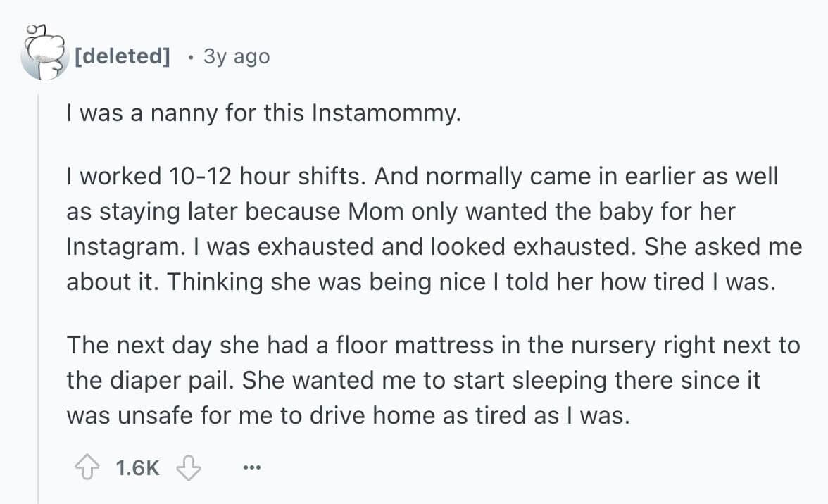Downvote the nanny comment
Image resolution: width=828 pixels, height=504 pixels.
(189, 467)
